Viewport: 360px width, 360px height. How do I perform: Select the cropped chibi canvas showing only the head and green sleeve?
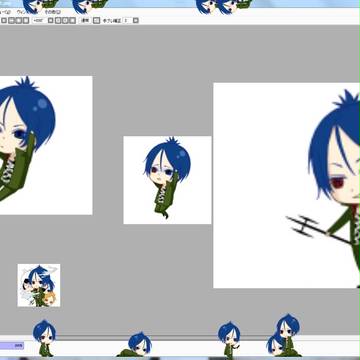46,145
